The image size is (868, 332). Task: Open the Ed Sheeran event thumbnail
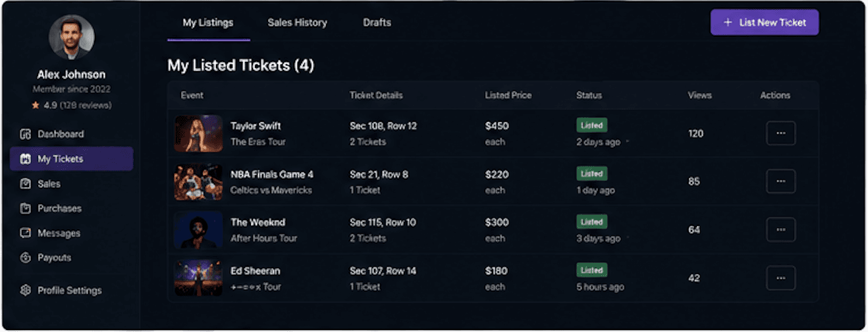click(198, 278)
